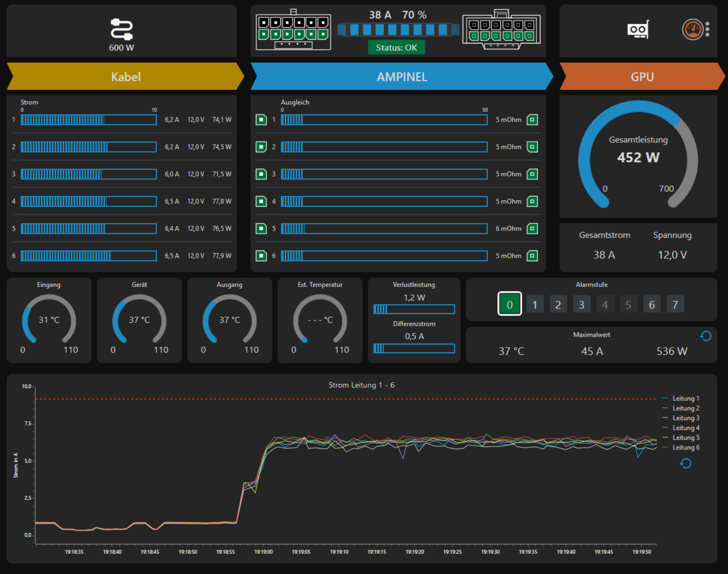728x574 pixels.
Task: Open the three-dot menu beside the gauge icon
Action: [708, 29]
